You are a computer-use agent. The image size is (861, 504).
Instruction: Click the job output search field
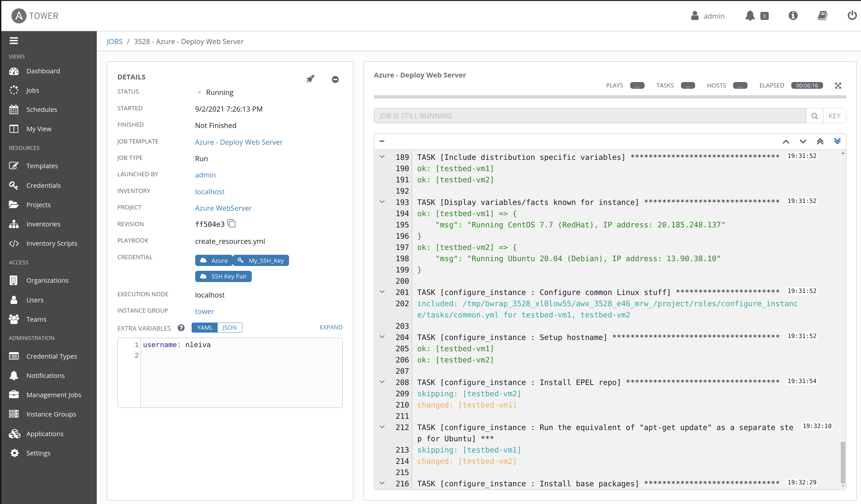[x=589, y=116]
